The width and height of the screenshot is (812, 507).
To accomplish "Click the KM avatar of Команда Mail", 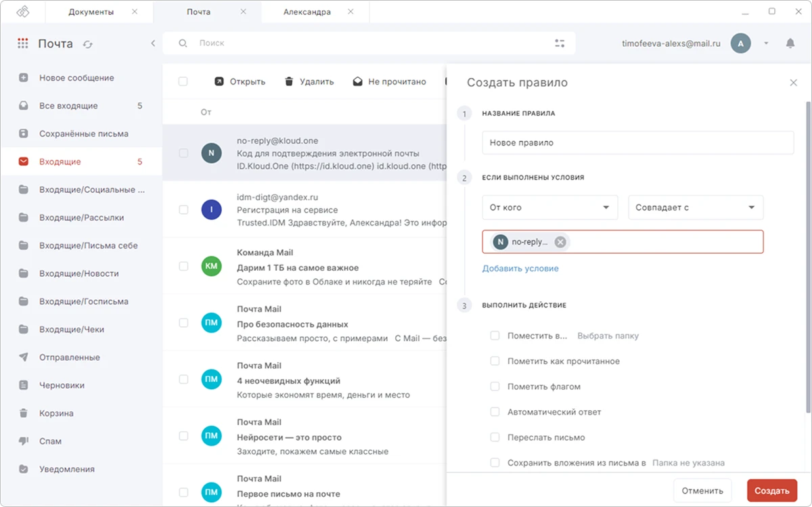I will [211, 267].
